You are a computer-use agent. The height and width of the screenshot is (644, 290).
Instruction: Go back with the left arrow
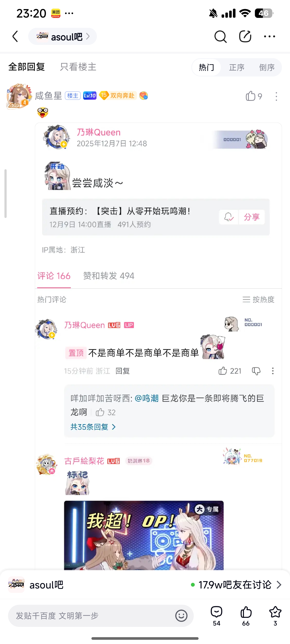click(x=15, y=36)
